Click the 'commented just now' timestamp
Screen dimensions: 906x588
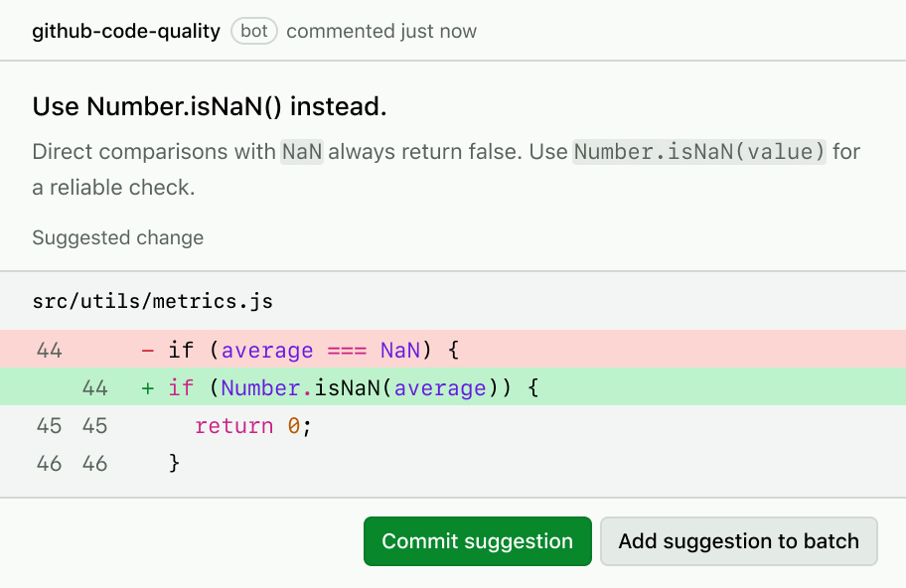point(381,31)
